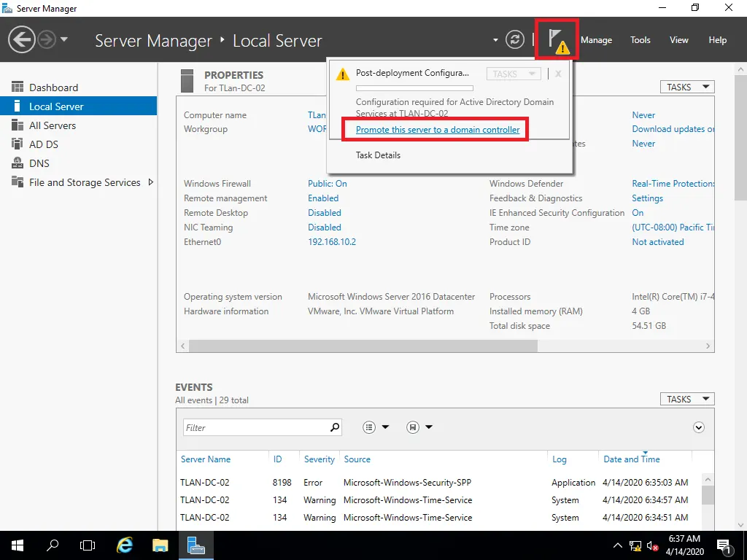
Task: Expand File and Storage Services arrow
Action: (x=150, y=182)
